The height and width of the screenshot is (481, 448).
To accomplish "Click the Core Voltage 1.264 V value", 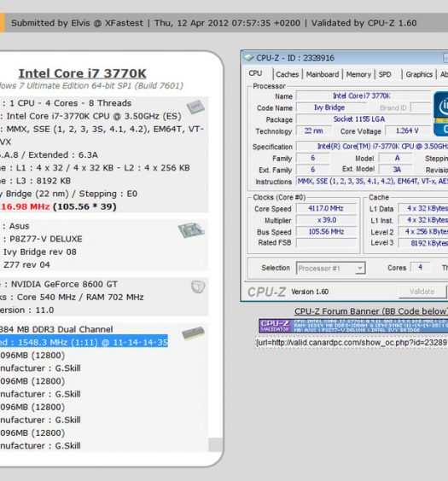I will [x=408, y=130].
